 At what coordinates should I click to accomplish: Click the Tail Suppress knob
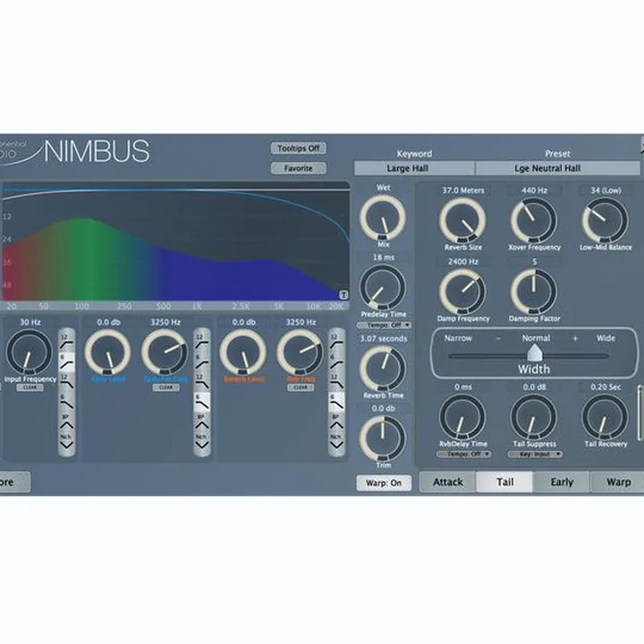[x=533, y=417]
